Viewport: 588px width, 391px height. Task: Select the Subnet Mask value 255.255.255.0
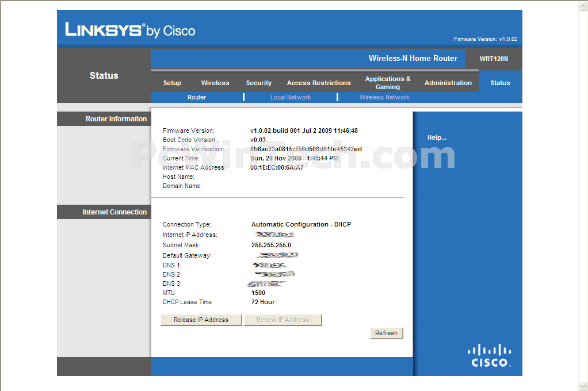(x=271, y=245)
